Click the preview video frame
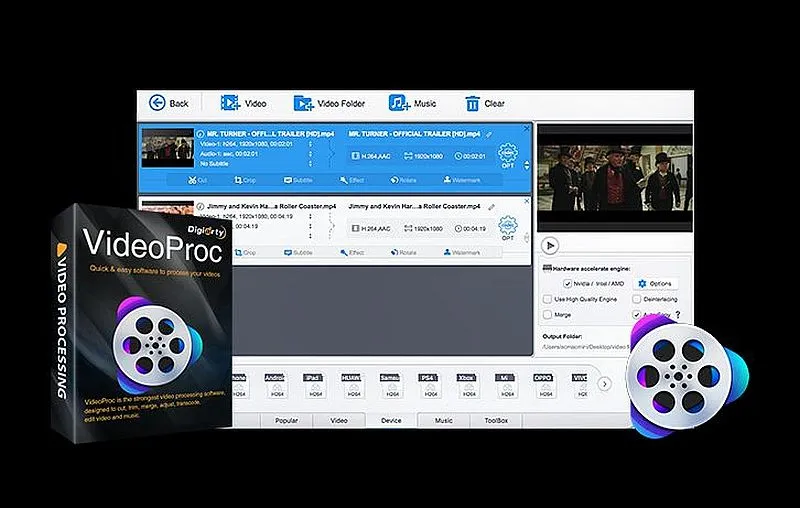This screenshot has width=800, height=508. 615,178
